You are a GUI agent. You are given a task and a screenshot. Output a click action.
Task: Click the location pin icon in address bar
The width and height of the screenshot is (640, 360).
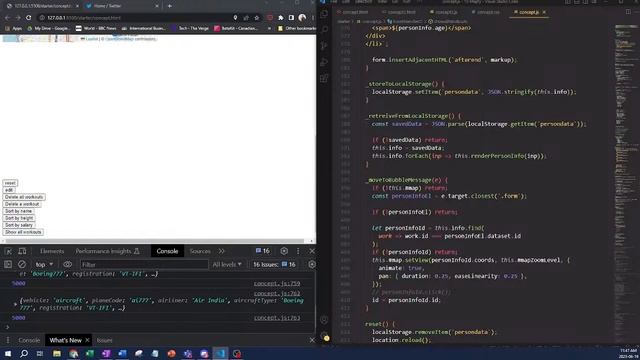click(x=236, y=18)
